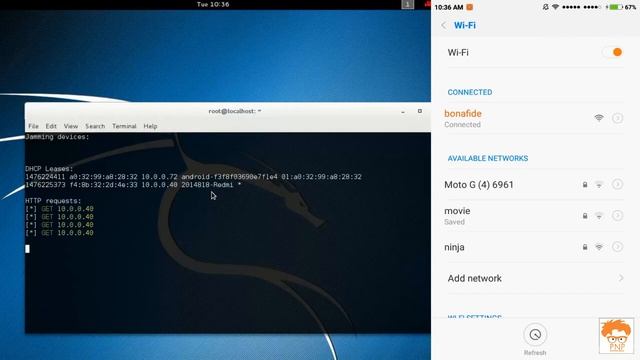Select the connected bonafide network
This screenshot has width=640, height=360.
pos(536,118)
